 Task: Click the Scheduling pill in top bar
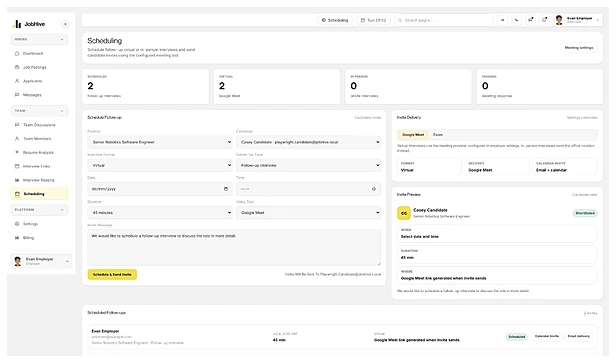coord(335,20)
